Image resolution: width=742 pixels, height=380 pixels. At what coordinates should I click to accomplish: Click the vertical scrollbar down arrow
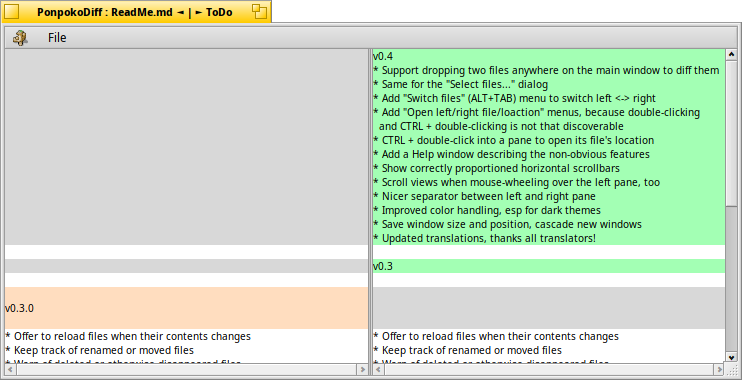(731, 357)
